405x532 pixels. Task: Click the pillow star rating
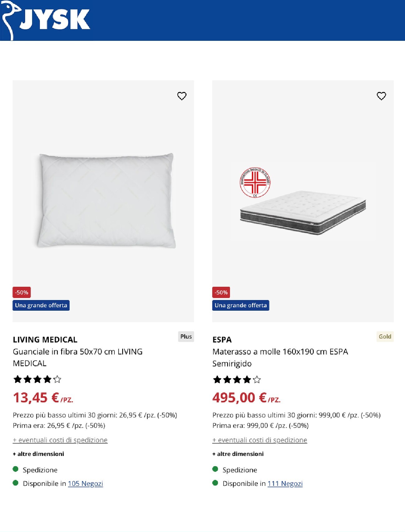point(37,379)
